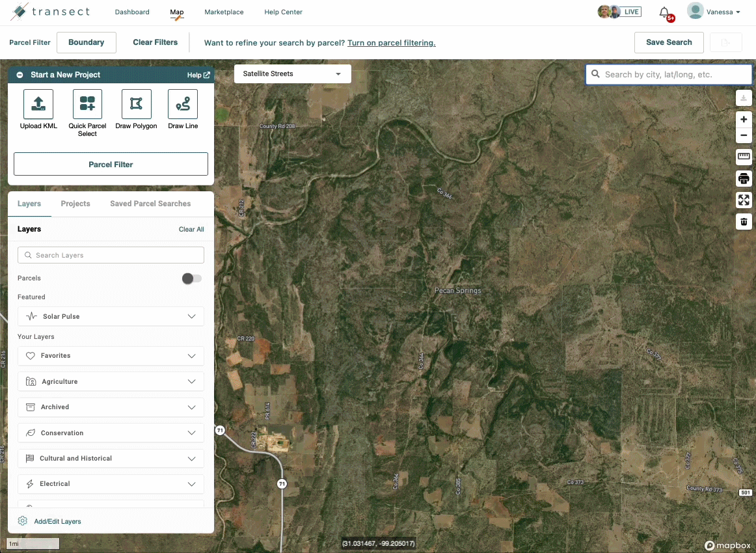Open the Satellite Streets basemap dropdown

click(x=293, y=74)
